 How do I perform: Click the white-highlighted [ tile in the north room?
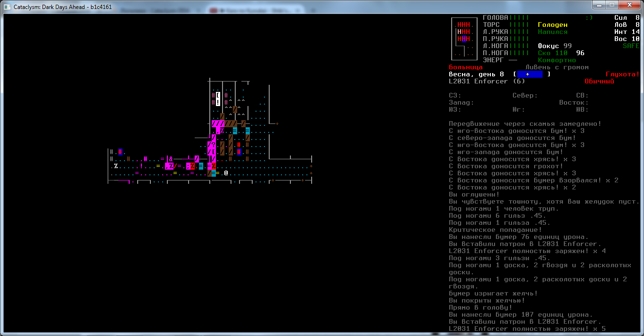point(218,95)
